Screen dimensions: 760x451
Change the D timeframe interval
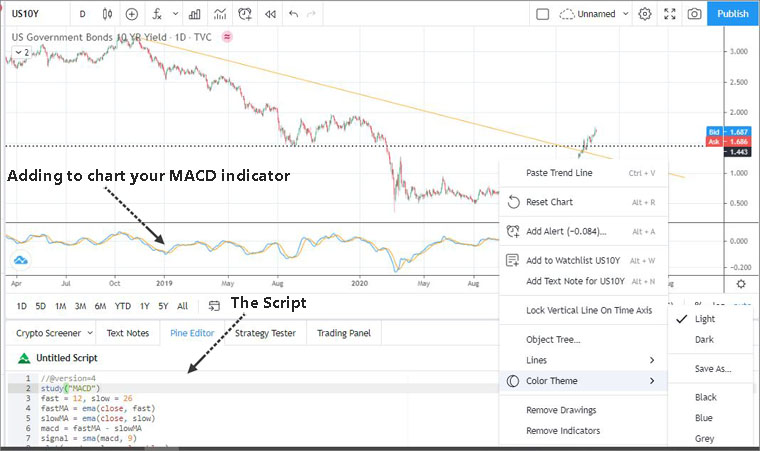[x=82, y=14]
